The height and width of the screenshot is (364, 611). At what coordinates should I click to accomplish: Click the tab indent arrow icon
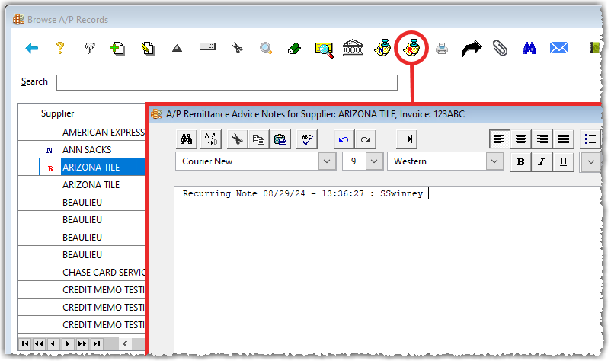pos(406,139)
